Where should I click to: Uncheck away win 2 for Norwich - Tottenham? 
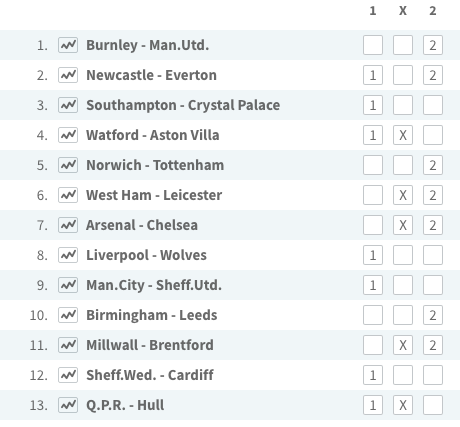[x=433, y=165]
